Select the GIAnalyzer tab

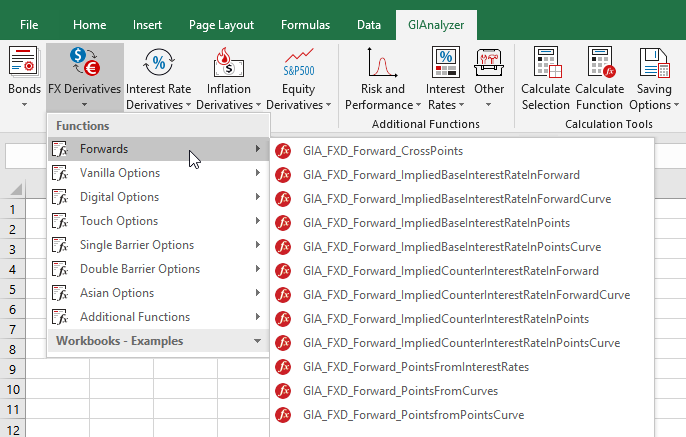point(436,25)
